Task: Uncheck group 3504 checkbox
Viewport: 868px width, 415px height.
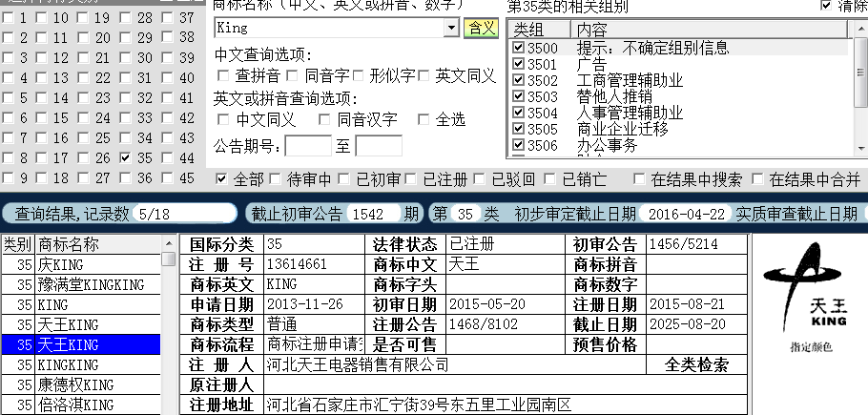Action: coord(518,113)
